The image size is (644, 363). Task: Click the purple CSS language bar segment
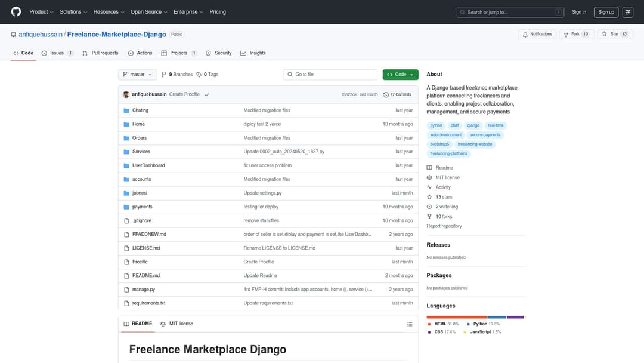[x=515, y=317]
